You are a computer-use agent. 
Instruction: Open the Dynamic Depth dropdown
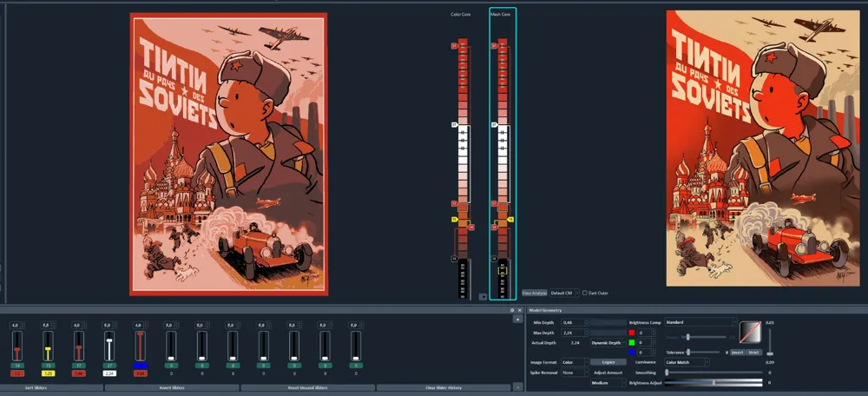tap(608, 343)
